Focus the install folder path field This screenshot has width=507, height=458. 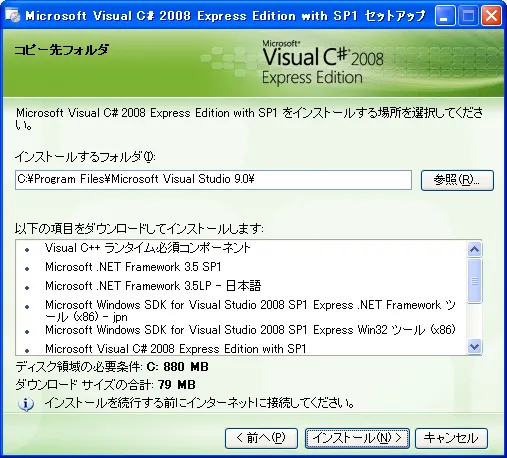pos(213,180)
